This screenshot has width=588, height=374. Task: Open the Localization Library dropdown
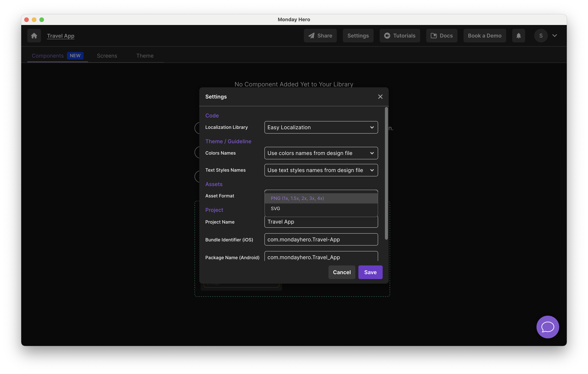click(x=321, y=127)
